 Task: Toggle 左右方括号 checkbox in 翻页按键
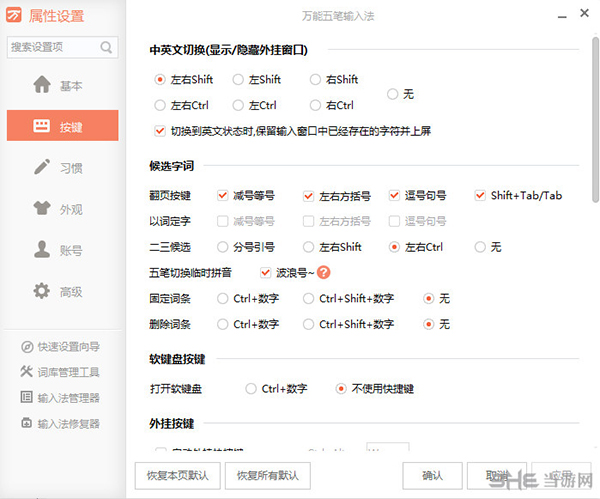click(x=308, y=196)
